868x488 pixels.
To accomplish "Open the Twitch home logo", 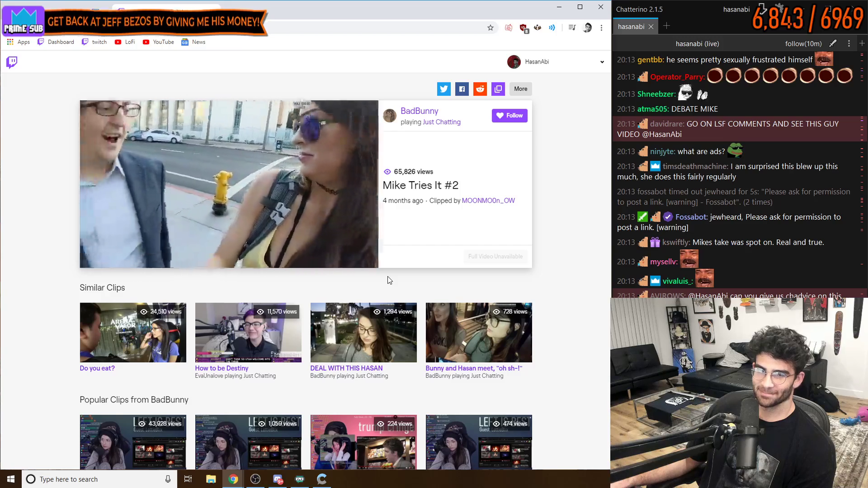I will point(11,62).
